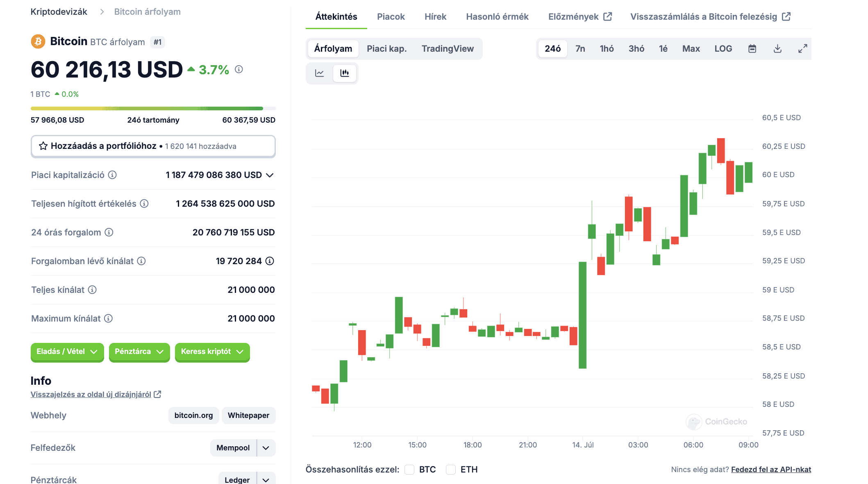Click Ledger wallet button
Viewport: 868px width, 484px height.
(x=237, y=479)
